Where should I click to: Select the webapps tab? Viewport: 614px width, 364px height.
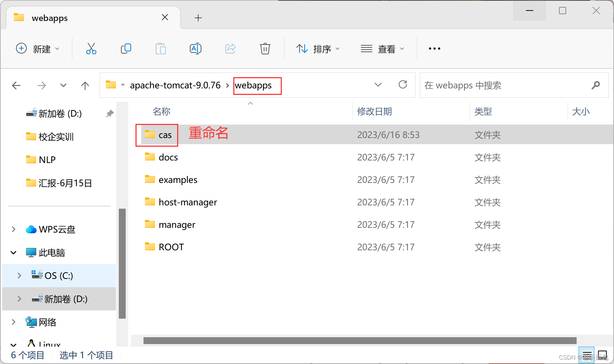93,18
